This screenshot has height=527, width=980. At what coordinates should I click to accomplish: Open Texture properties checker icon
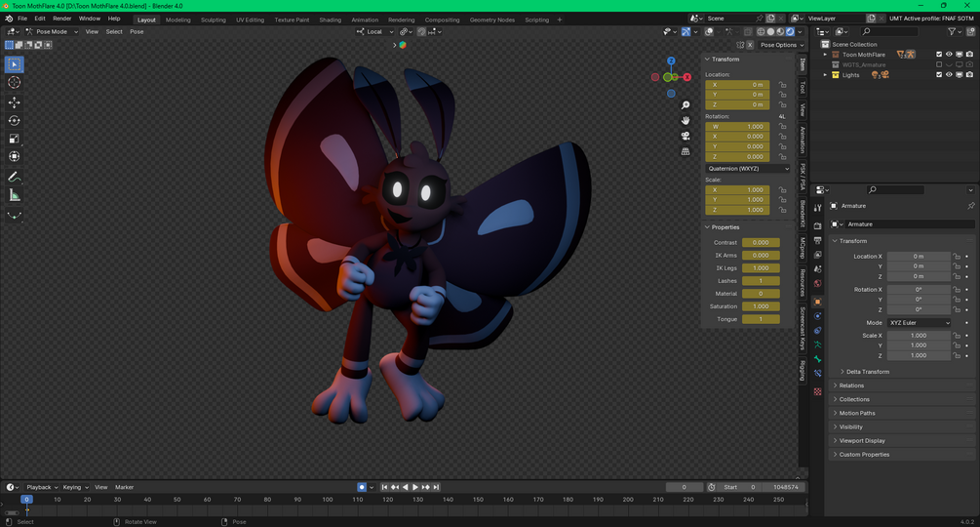(817, 391)
